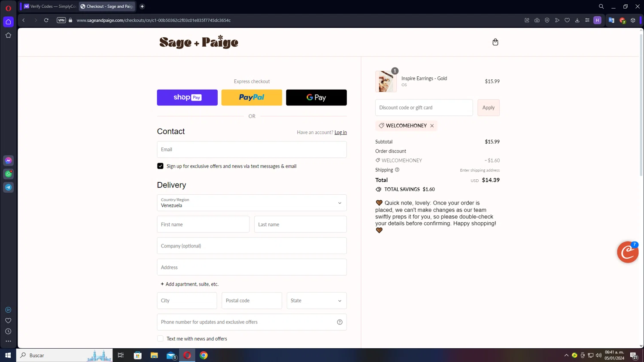Open the Windows Start menu
This screenshot has width=644, height=362.
[8, 355]
